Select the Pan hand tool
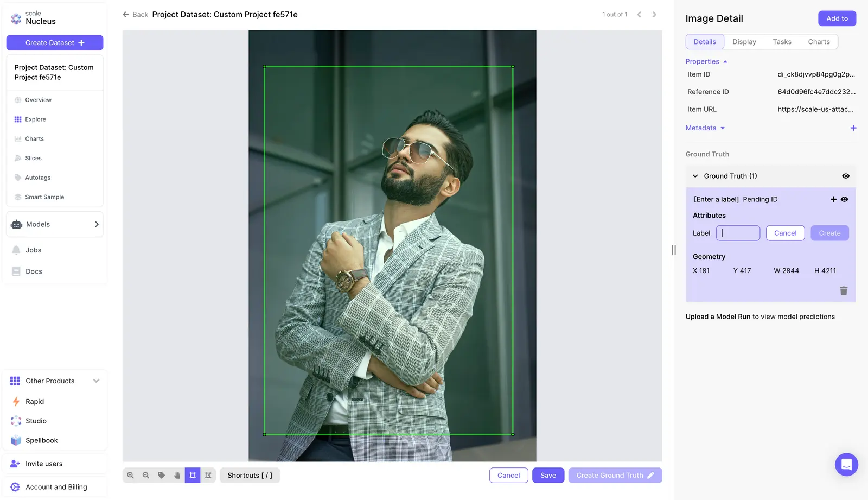The image size is (868, 500). [177, 475]
